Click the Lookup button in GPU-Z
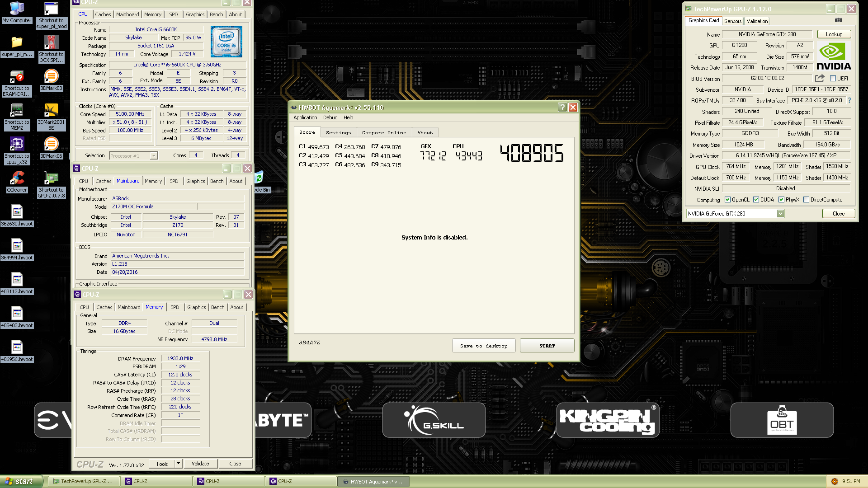 click(x=834, y=34)
